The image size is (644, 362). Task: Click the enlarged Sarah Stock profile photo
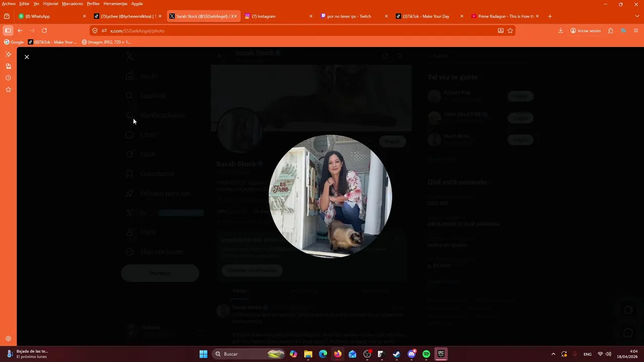tap(330, 196)
